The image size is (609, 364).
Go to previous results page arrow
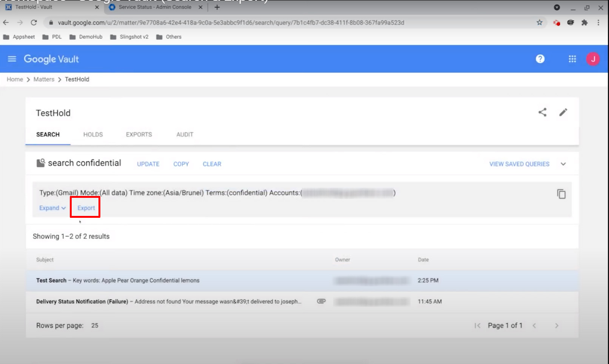point(534,326)
